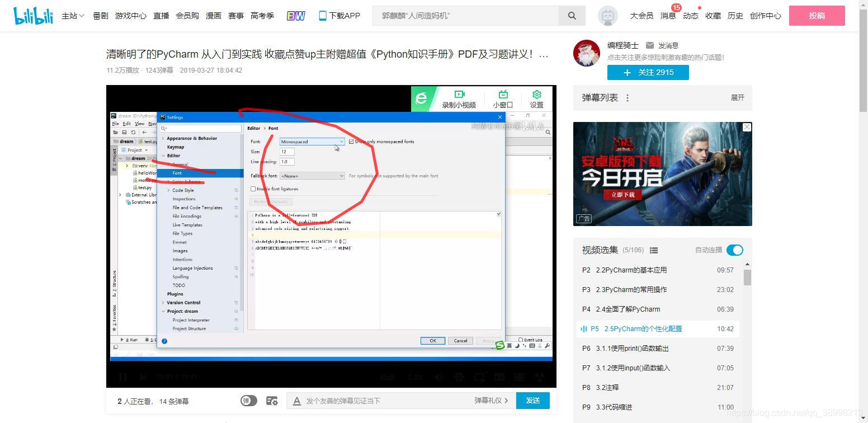868x423 pixels.
Task: Open the 游戏中心 nav item
Action: point(131,16)
